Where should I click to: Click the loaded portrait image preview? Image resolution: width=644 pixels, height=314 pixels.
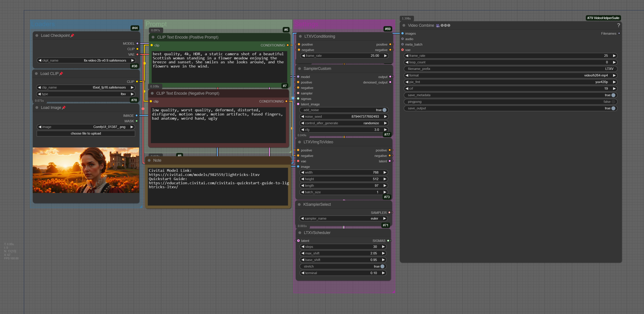[x=86, y=170]
